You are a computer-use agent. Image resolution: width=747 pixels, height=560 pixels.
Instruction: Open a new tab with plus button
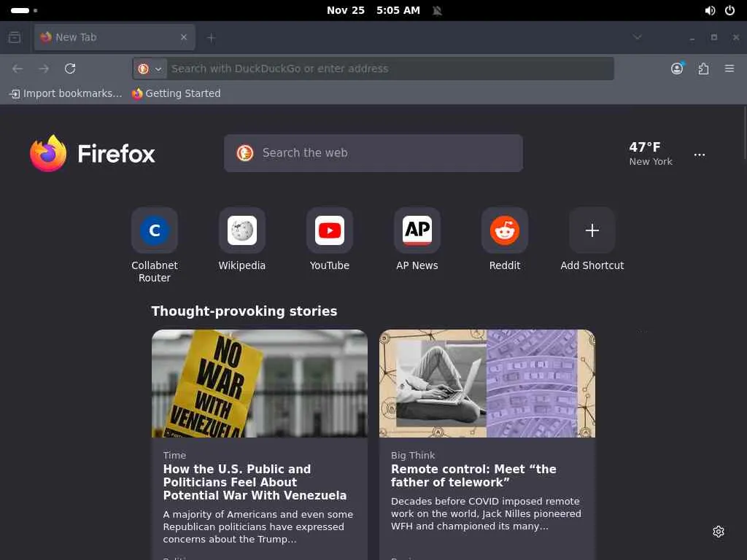click(x=212, y=38)
